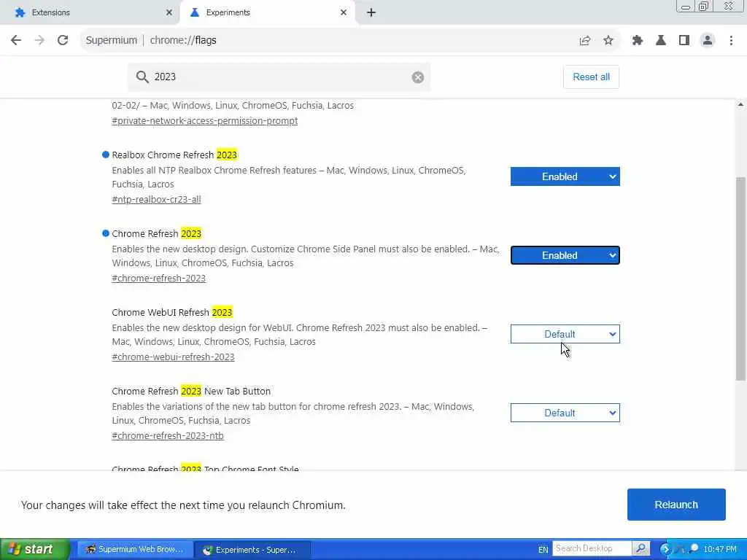
Task: Click Reset all button
Action: (x=591, y=77)
